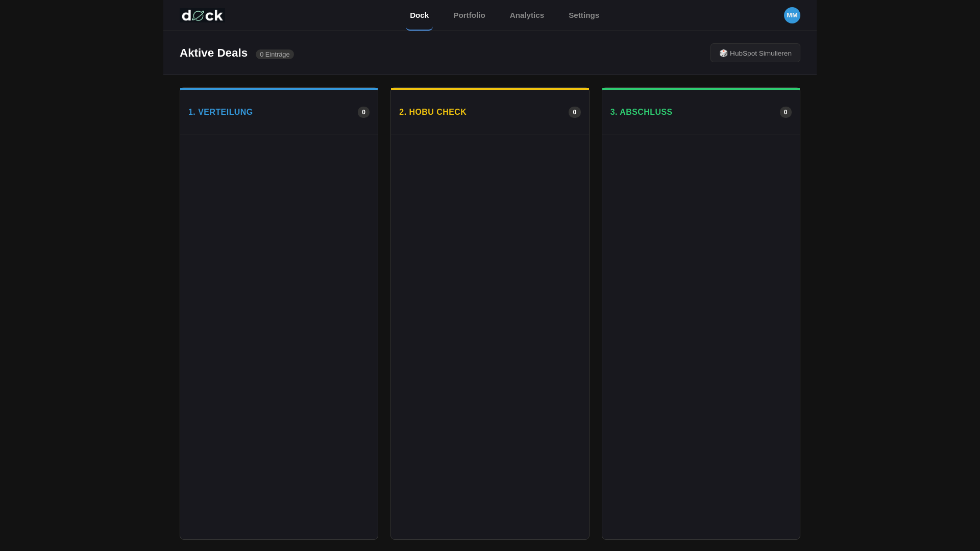Click the dice icon in HubSpot Simulieren

pos(723,53)
